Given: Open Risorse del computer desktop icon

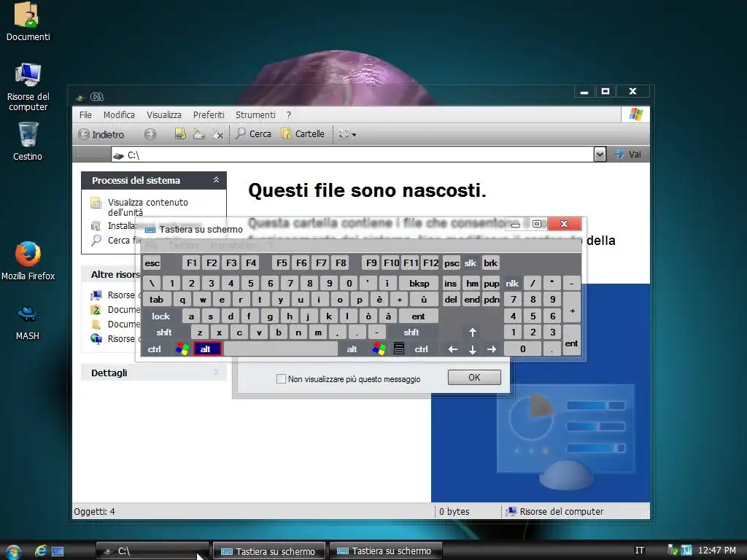Looking at the screenshot, I should pyautogui.click(x=28, y=87).
